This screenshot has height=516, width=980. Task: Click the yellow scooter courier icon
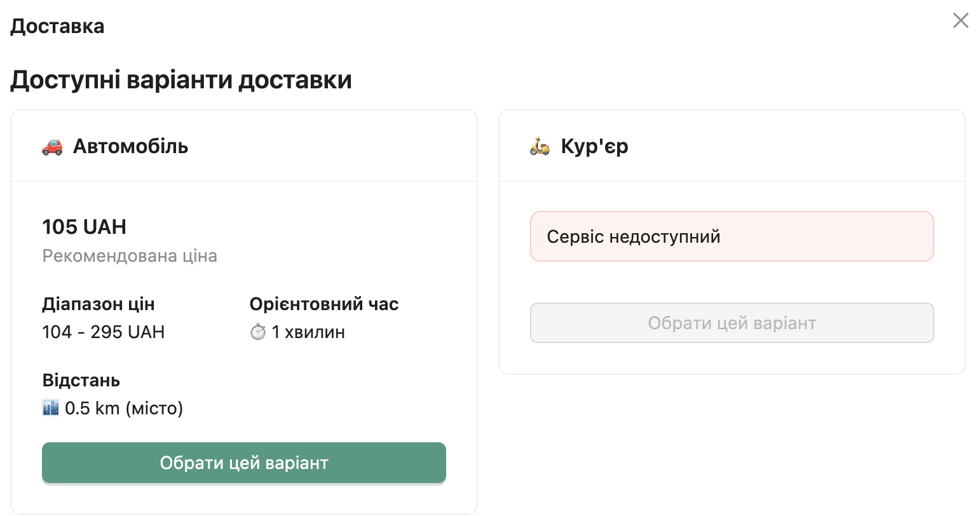(540, 146)
